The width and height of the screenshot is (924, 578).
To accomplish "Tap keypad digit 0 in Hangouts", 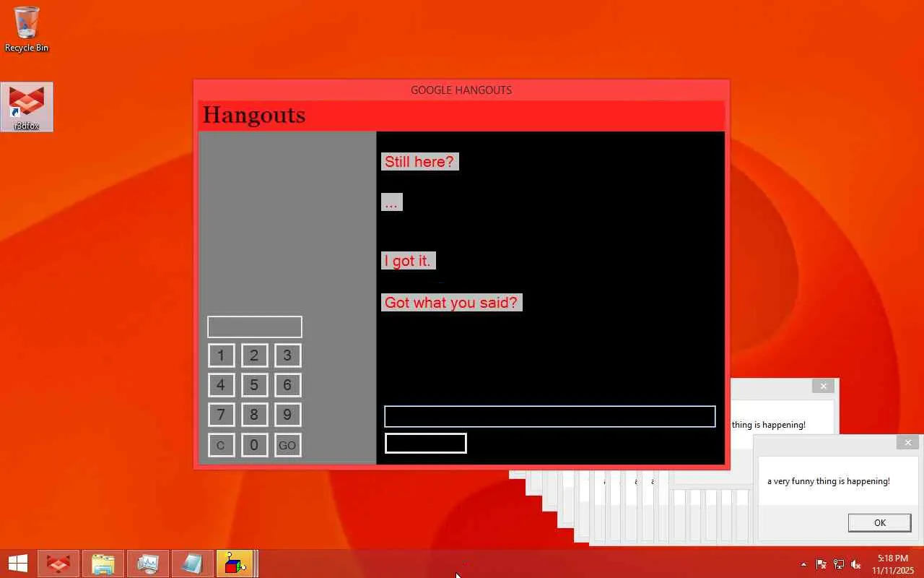I will tap(254, 445).
